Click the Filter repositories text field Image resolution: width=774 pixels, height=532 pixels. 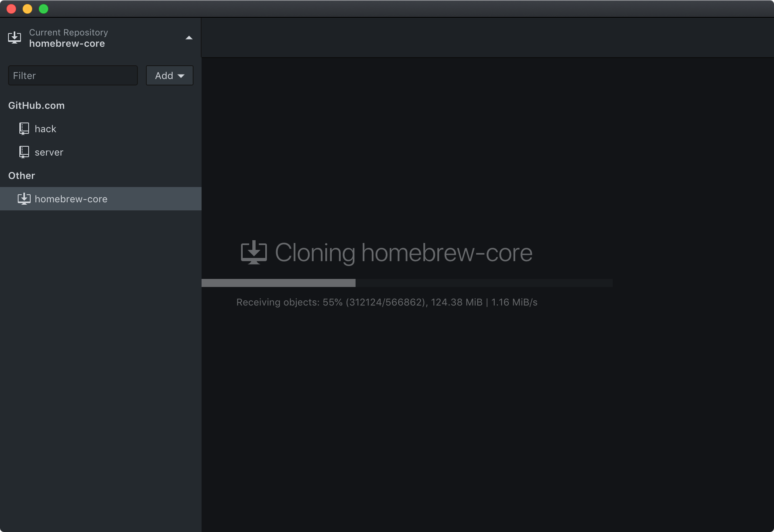pyautogui.click(x=73, y=76)
